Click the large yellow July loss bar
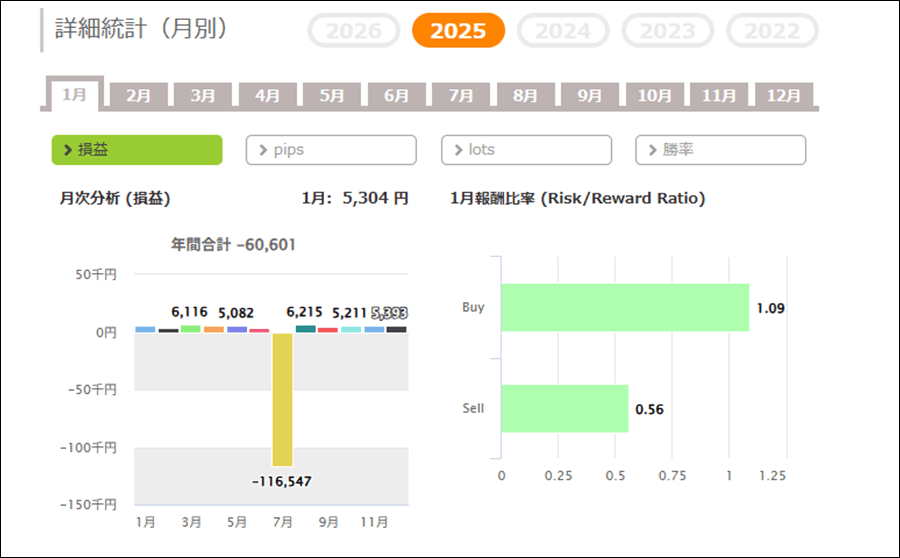900x558 pixels. click(283, 399)
